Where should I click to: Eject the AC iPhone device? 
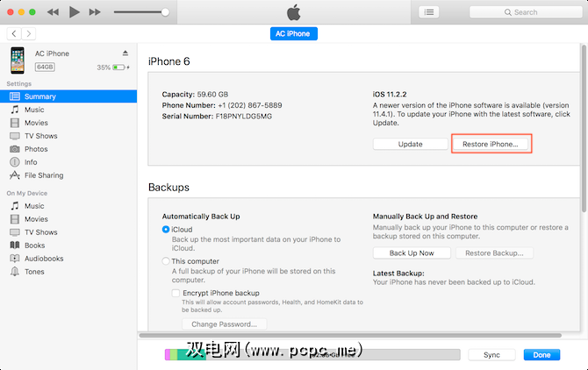pos(125,53)
